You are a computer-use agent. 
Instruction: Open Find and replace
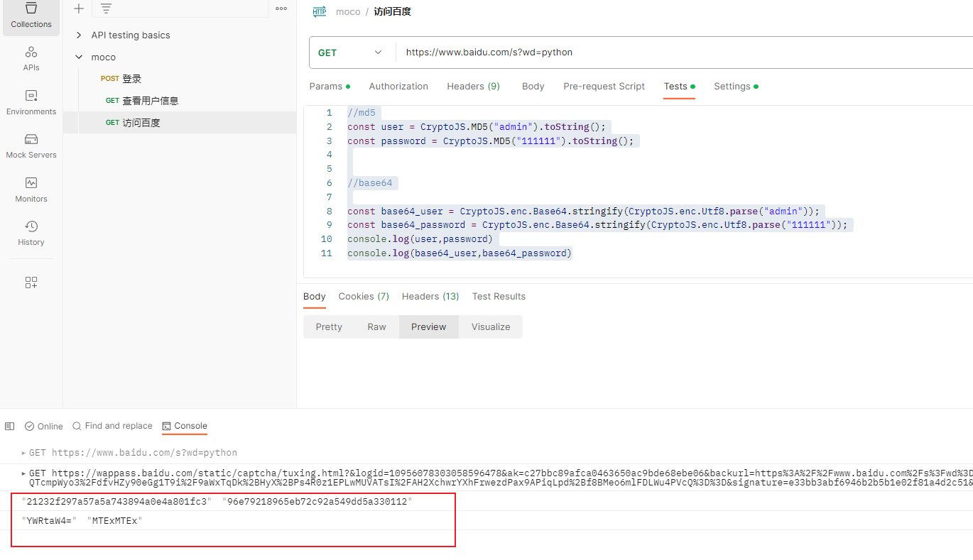[112, 426]
